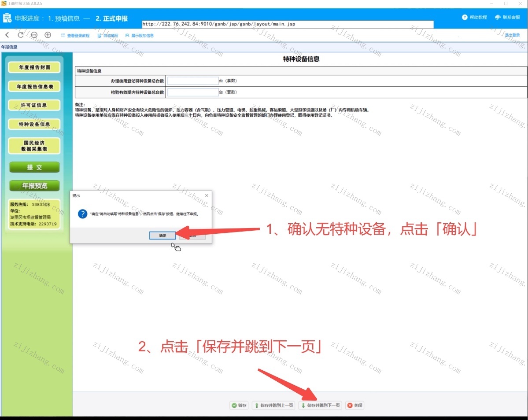Click 自动填写 in the toolbar

108,35
